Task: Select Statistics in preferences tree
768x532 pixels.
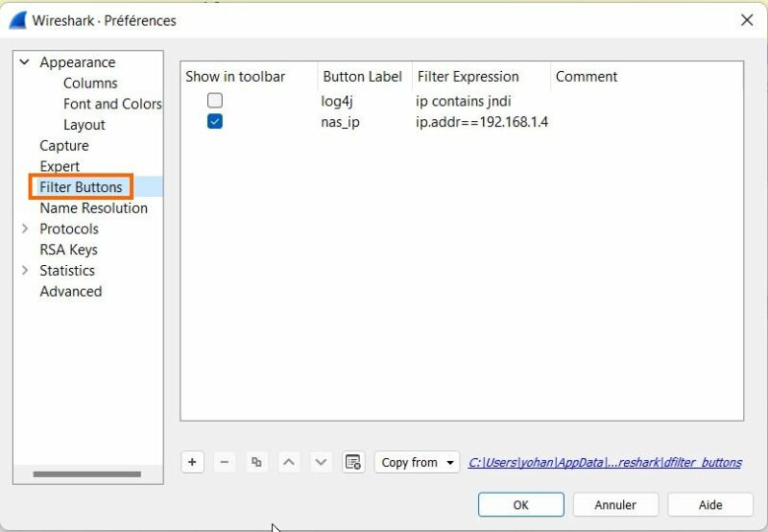Action: (67, 271)
